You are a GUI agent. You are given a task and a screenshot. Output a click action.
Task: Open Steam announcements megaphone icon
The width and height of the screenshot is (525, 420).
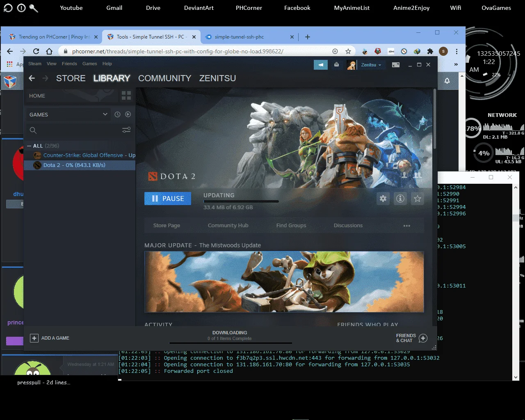[x=321, y=65]
